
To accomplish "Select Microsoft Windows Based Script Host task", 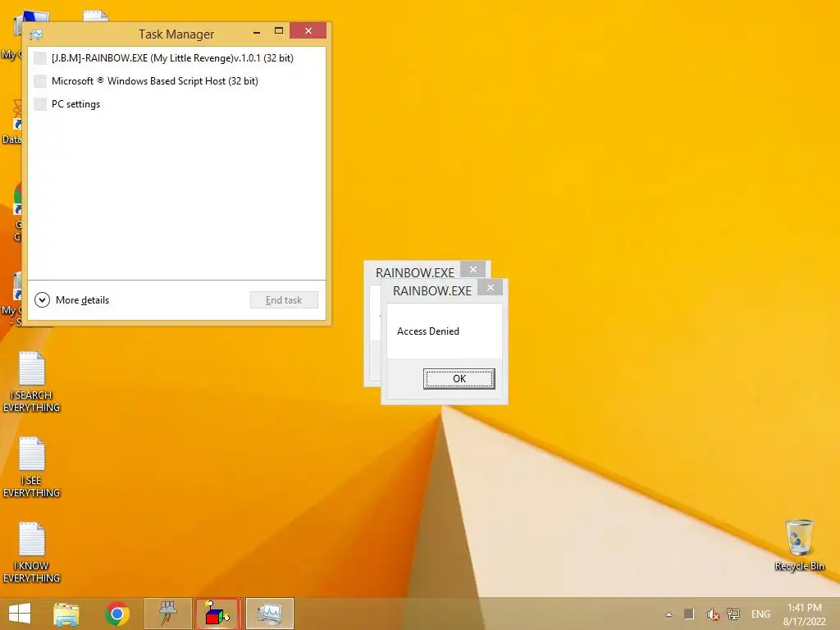I will pos(176,81).
